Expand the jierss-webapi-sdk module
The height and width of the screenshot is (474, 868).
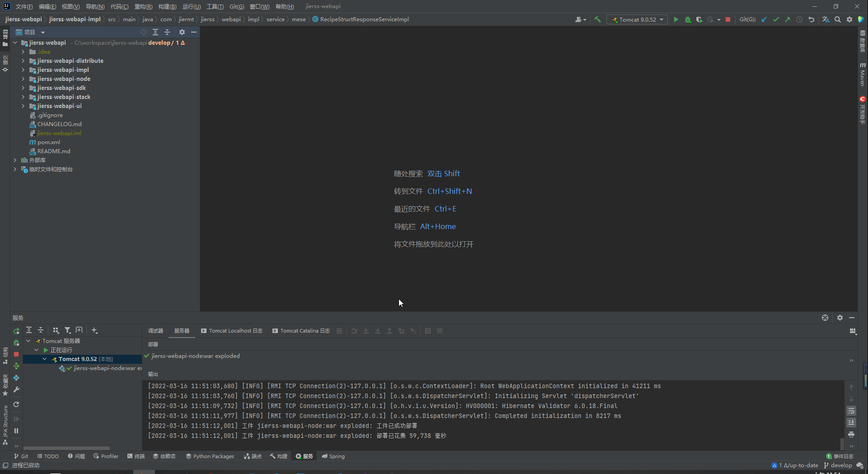(x=23, y=88)
